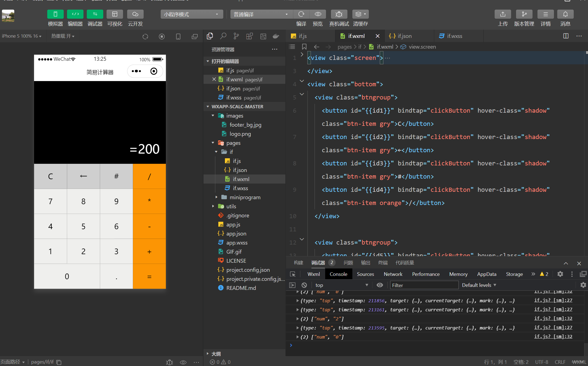Screen dimensions: 588x366
Task: Expand the folded view.screen line
Action: [302, 54]
